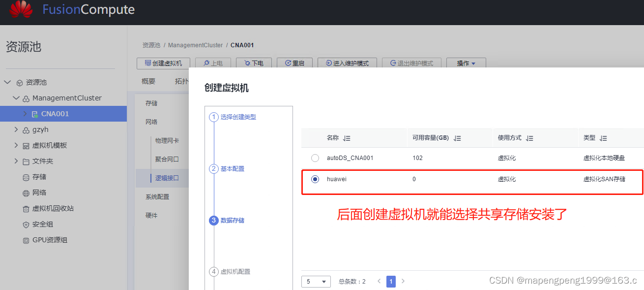Open the 聚合网口 submenu item
This screenshot has height=290, width=644.
(x=167, y=160)
